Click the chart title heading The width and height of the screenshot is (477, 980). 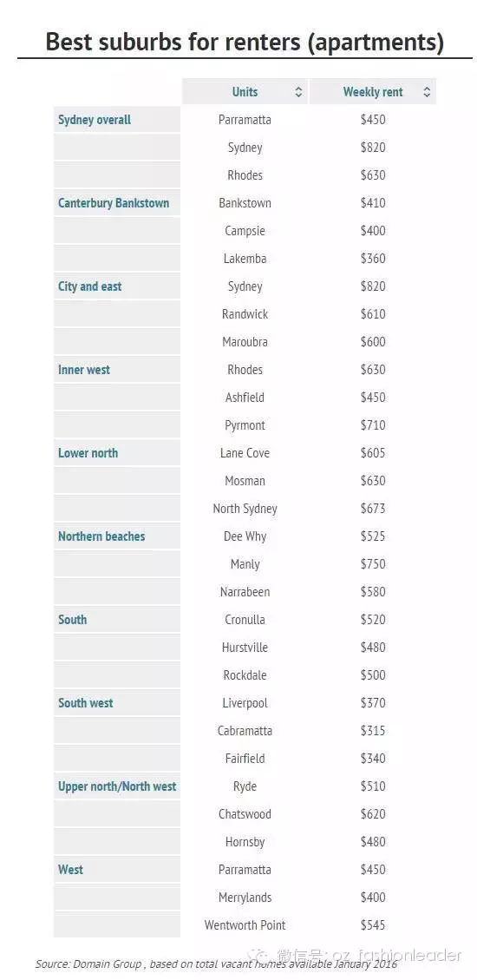pyautogui.click(x=245, y=42)
